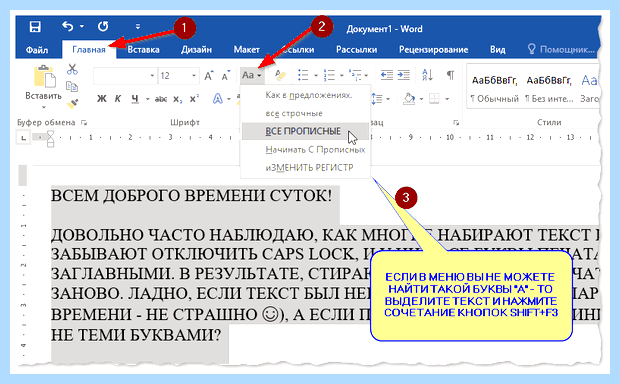This screenshot has width=620, height=384.
Task: Save the document with the floppy icon
Action: [35, 27]
